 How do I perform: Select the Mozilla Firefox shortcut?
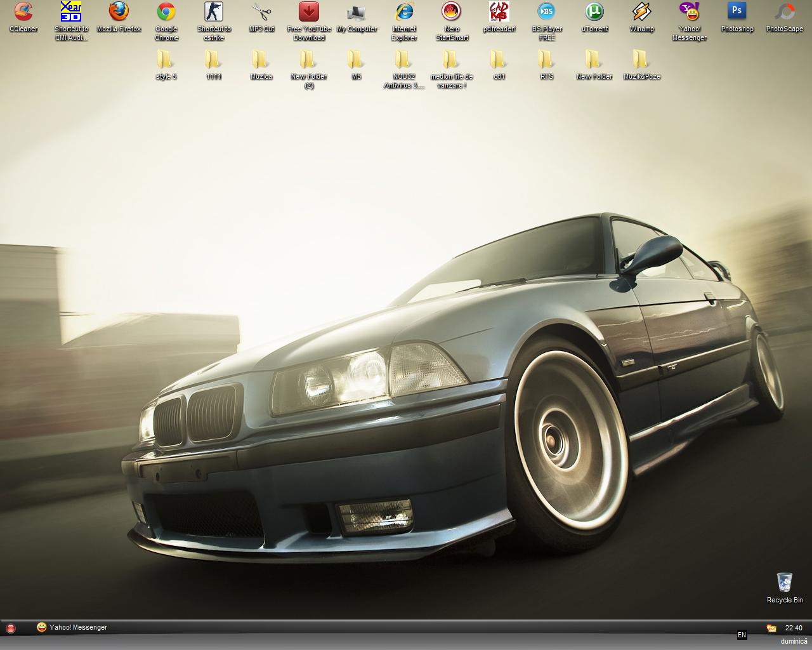pyautogui.click(x=119, y=12)
